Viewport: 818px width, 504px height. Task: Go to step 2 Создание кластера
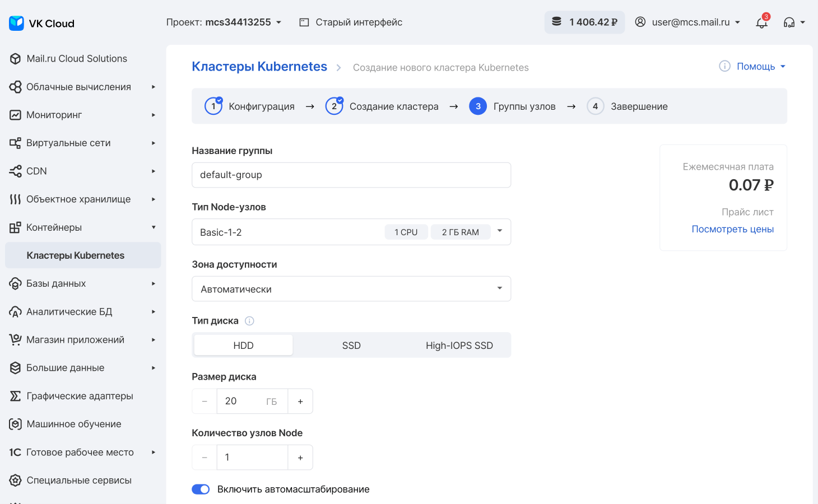382,106
